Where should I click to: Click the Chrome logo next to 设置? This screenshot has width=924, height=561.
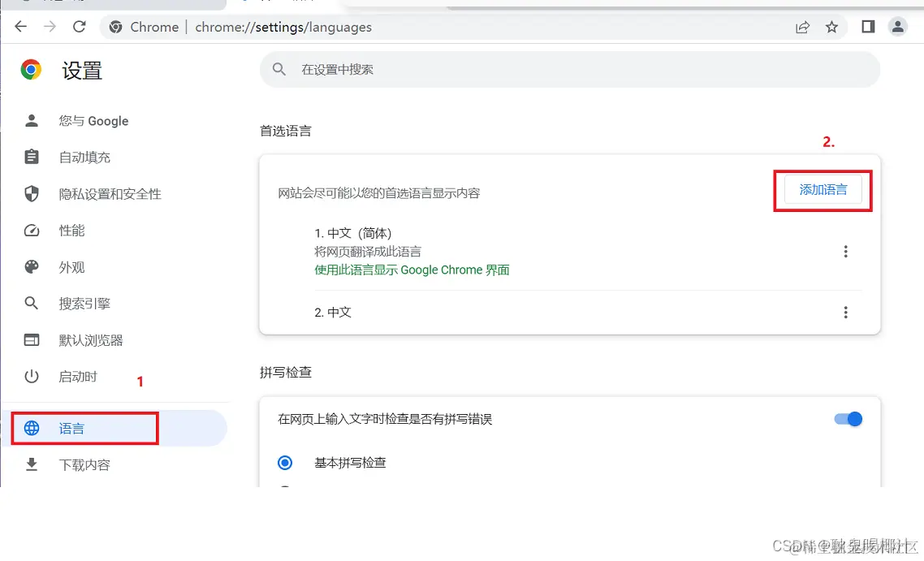coord(31,70)
